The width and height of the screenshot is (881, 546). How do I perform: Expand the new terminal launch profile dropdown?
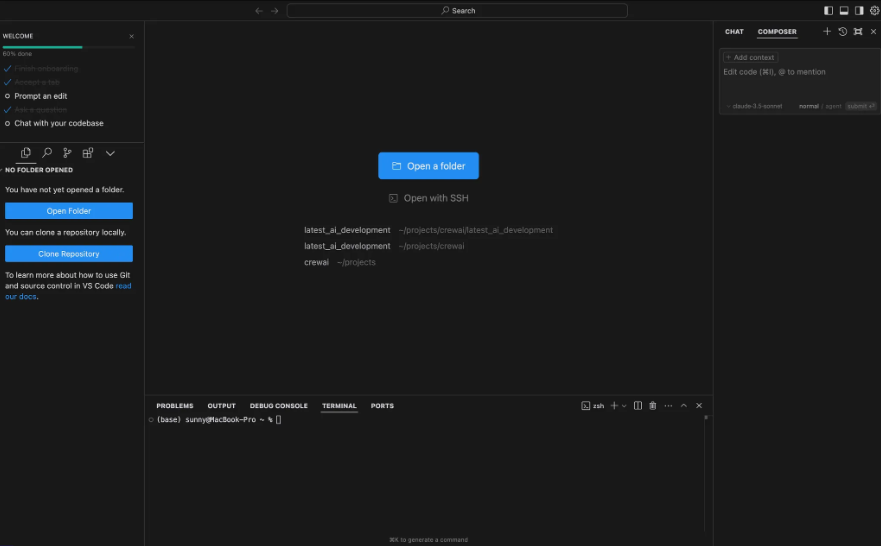coord(624,406)
